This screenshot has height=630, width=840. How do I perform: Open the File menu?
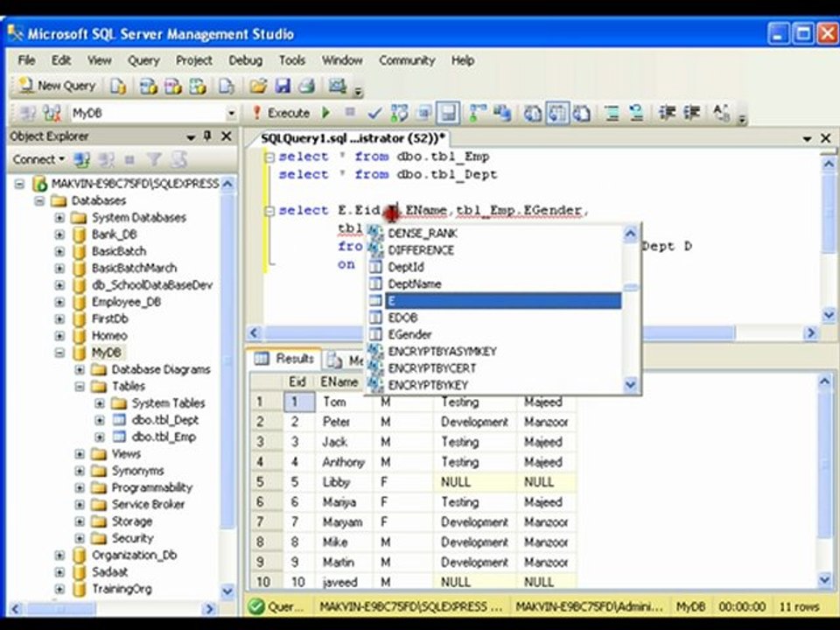pyautogui.click(x=26, y=60)
